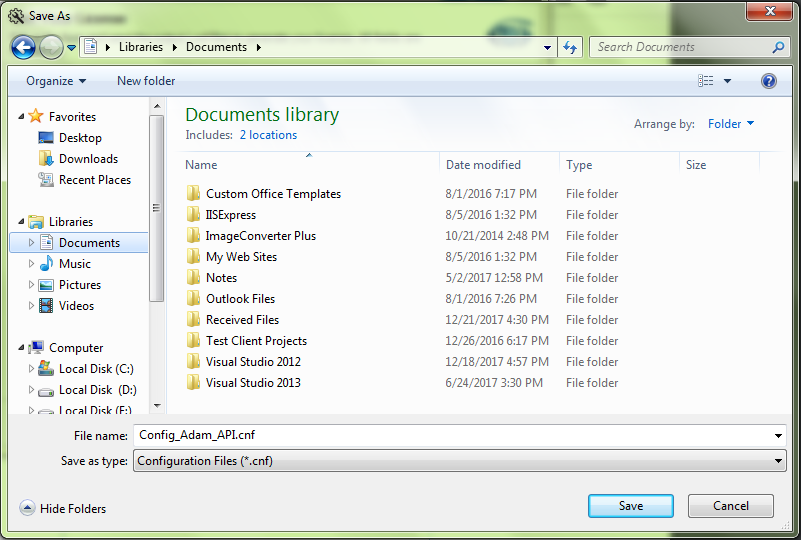Viewport: 801px width, 540px height.
Task: Sort by the Size column header
Action: pos(696,165)
